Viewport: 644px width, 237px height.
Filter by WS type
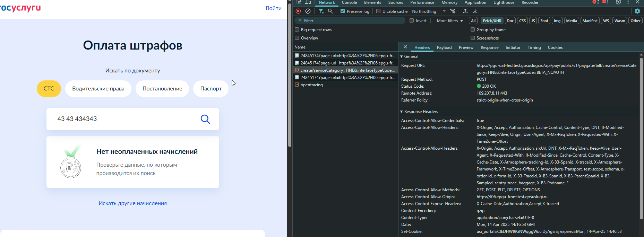[606, 21]
